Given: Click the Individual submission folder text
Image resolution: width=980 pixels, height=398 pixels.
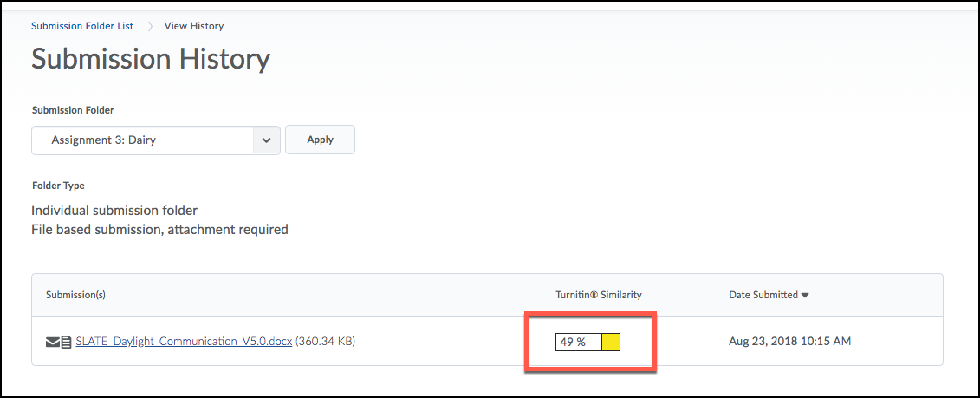Looking at the screenshot, I should 114,211.
